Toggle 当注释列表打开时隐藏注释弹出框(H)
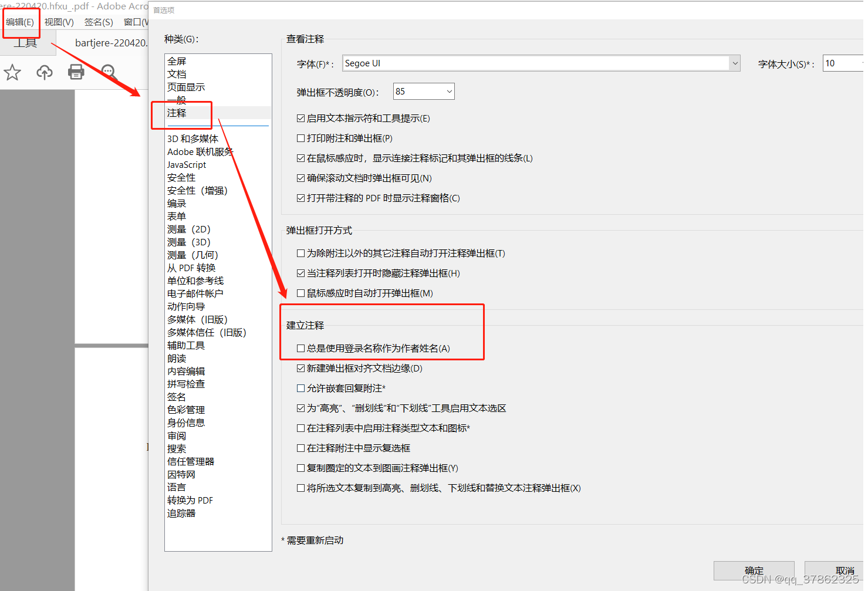 pyautogui.click(x=300, y=273)
